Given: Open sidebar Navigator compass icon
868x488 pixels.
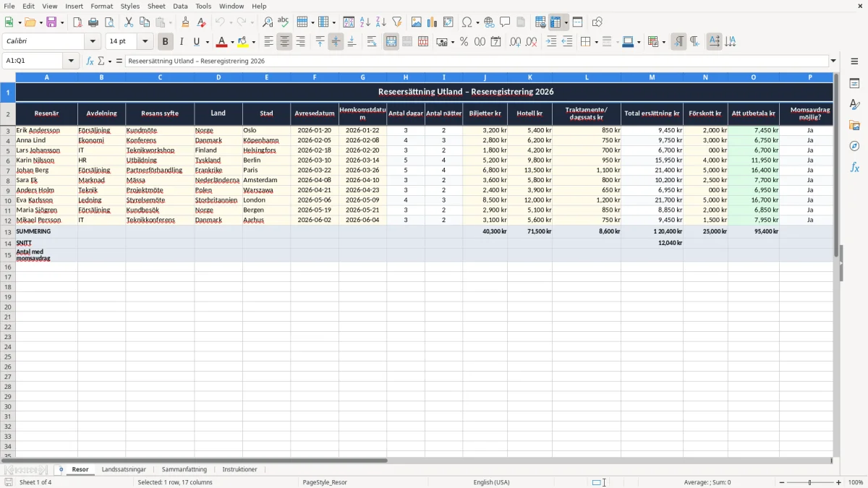Looking at the screenshot, I should 854,146.
